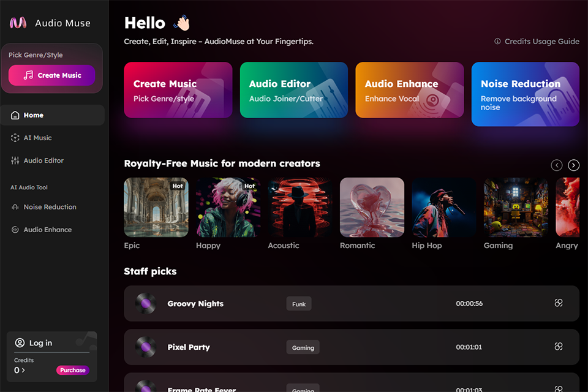
Task: Click the Funk genre tag
Action: click(x=299, y=304)
